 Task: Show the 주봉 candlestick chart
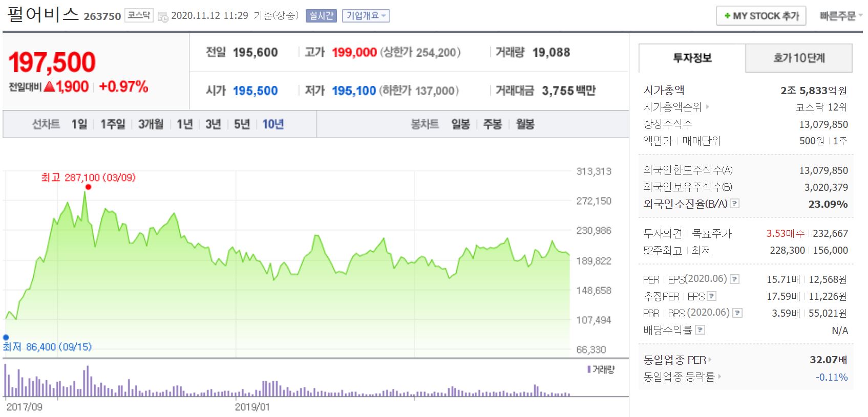pyautogui.click(x=493, y=124)
